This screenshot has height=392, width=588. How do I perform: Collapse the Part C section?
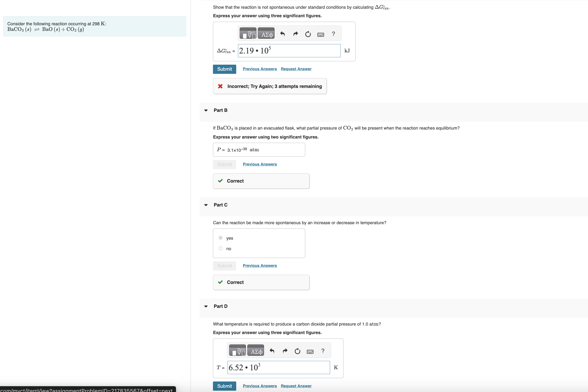(x=206, y=205)
